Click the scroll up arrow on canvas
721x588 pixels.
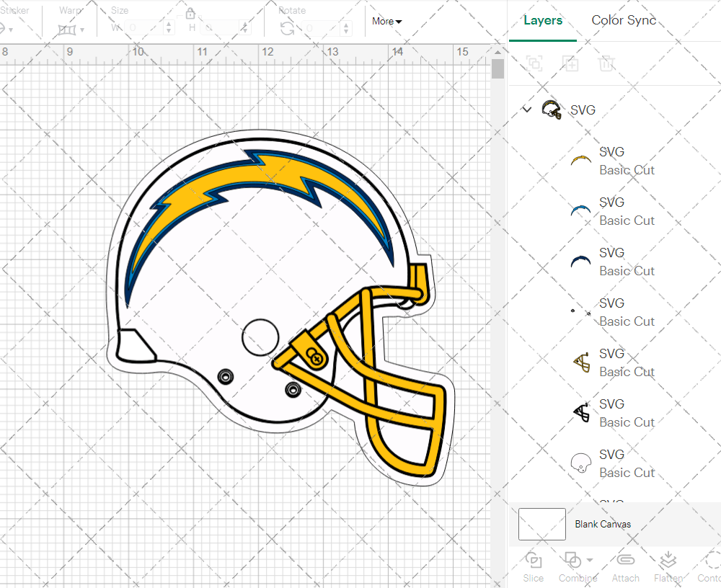pos(497,52)
